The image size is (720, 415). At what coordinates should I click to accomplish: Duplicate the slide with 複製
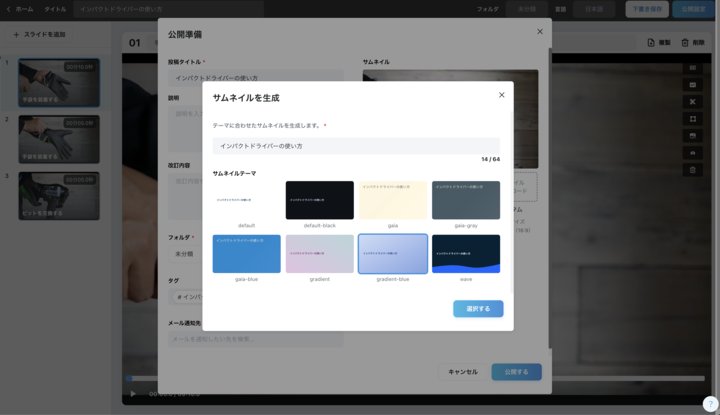[659, 43]
